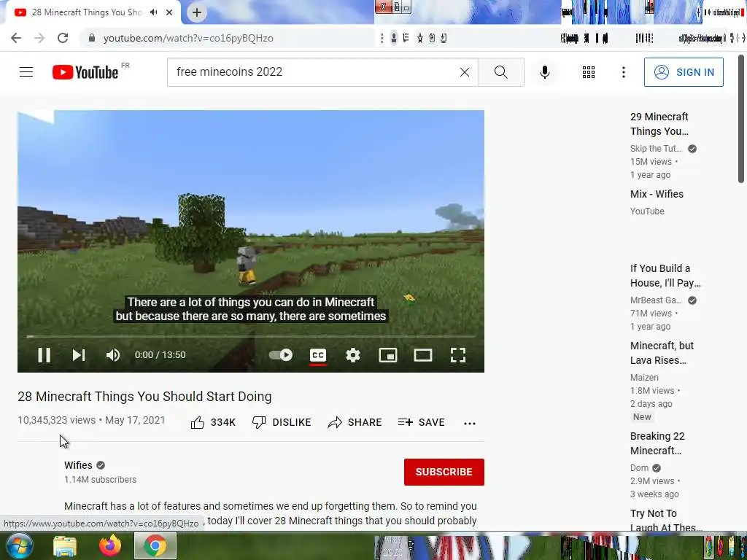Skip to the next video
Image resolution: width=747 pixels, height=560 pixels.
(79, 355)
